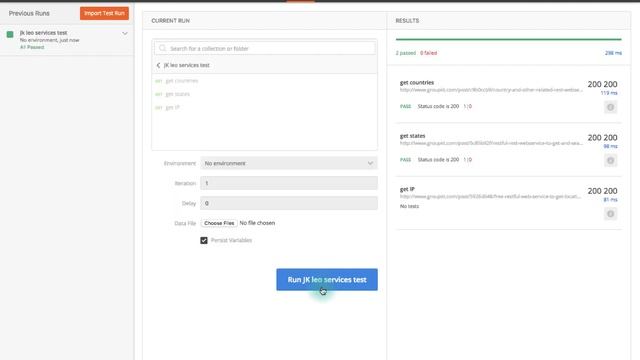The image size is (640, 360).
Task: Click the 0 failed filter text
Action: [x=429, y=53]
